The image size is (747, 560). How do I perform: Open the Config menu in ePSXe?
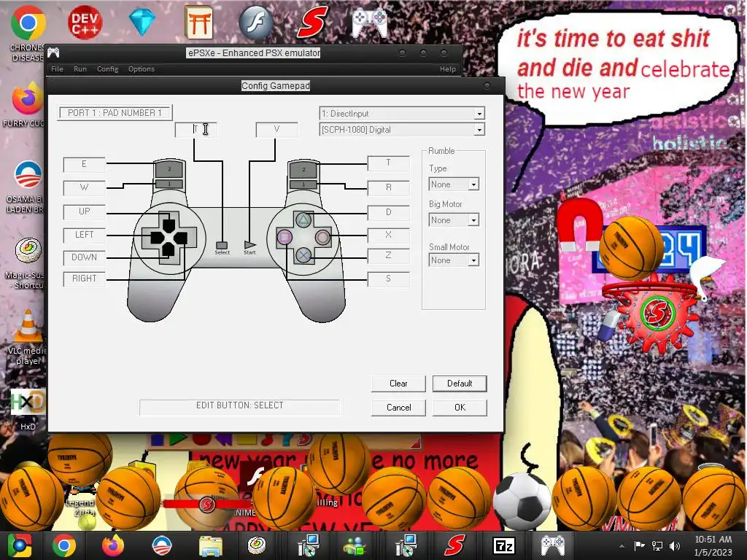point(108,69)
